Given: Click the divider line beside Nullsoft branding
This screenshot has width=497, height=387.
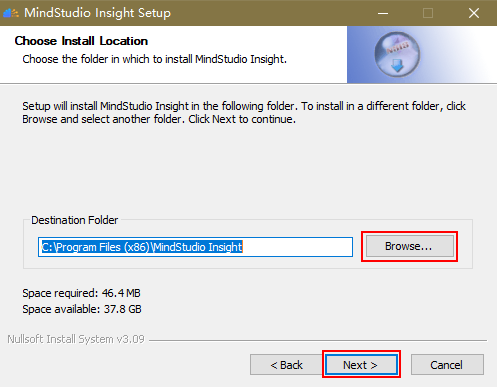Looking at the screenshot, I should tap(318, 340).
